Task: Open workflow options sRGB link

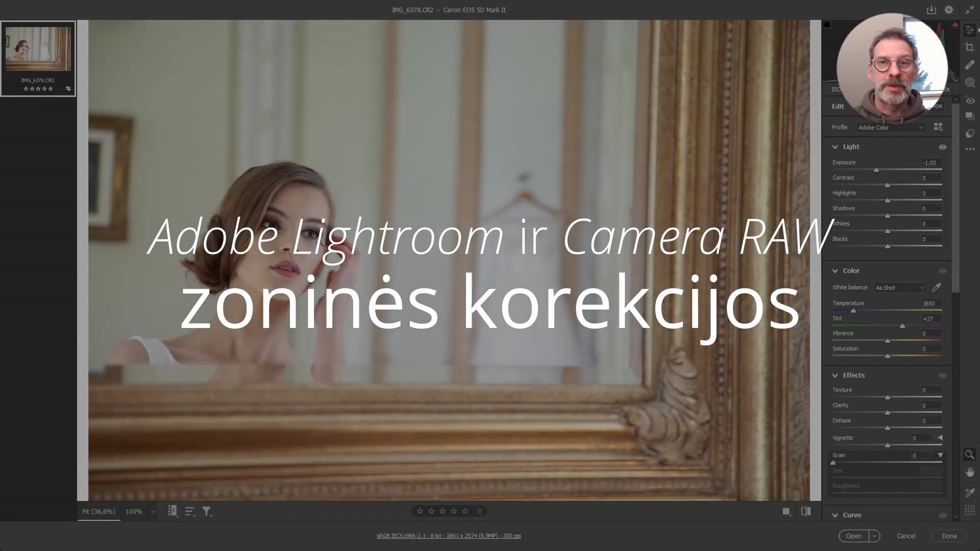Action: (x=449, y=536)
